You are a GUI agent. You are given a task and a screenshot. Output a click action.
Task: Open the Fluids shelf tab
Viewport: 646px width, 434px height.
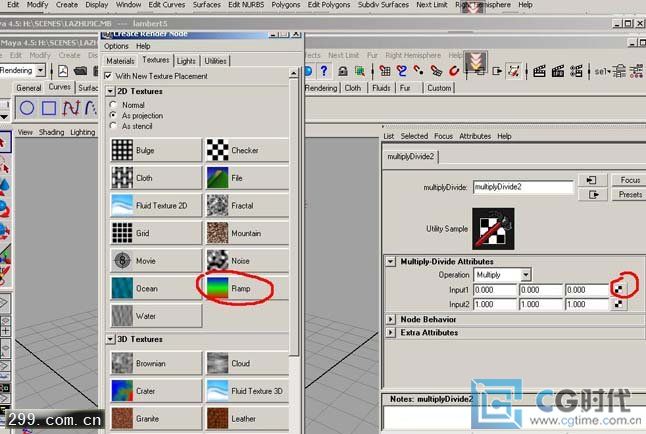point(381,88)
